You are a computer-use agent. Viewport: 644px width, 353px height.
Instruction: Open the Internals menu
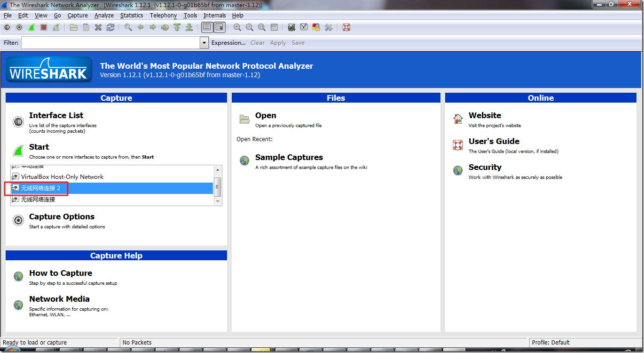tap(215, 16)
